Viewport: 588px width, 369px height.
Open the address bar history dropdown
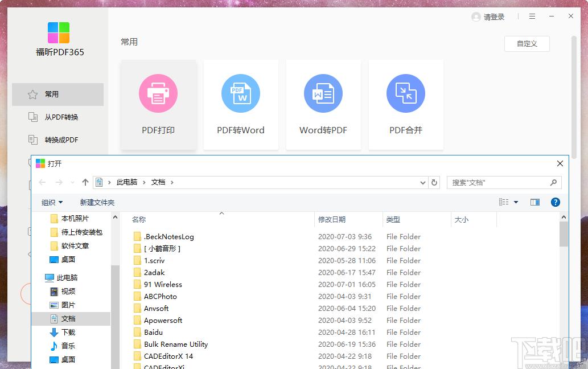click(x=422, y=183)
